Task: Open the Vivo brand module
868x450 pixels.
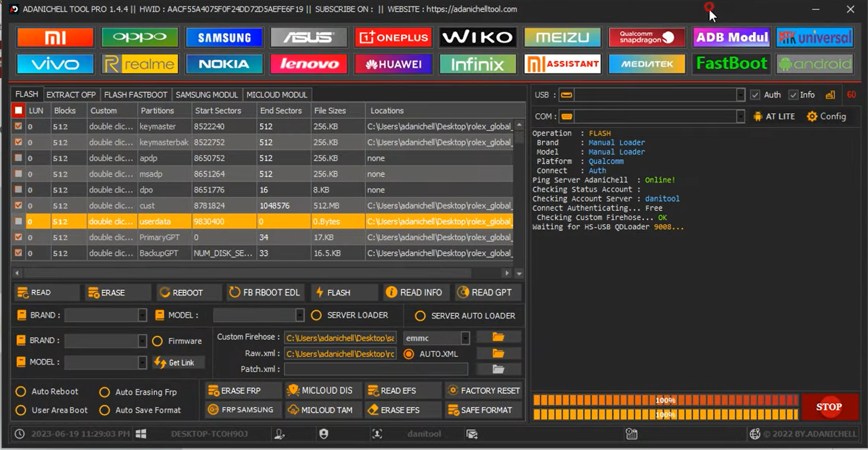Action: coord(55,64)
